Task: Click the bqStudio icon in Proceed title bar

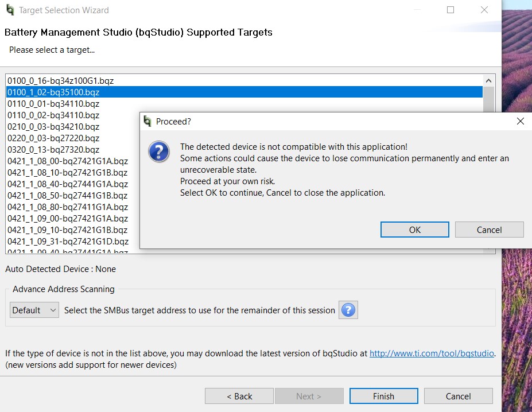Action: [147, 121]
